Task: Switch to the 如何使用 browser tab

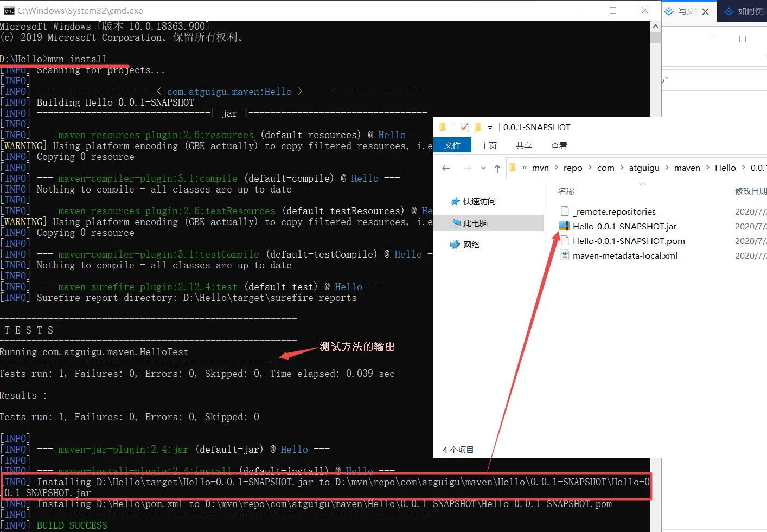Action: coord(749,11)
